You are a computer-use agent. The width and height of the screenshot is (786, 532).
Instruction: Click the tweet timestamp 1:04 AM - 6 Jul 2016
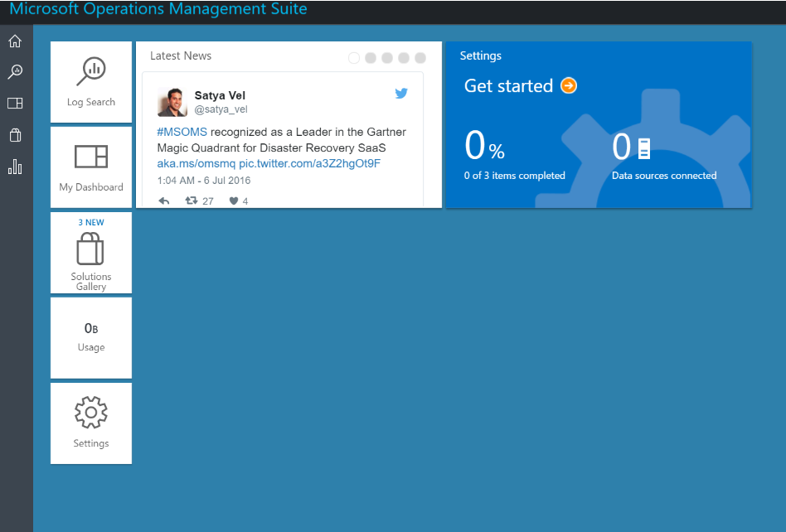click(204, 181)
